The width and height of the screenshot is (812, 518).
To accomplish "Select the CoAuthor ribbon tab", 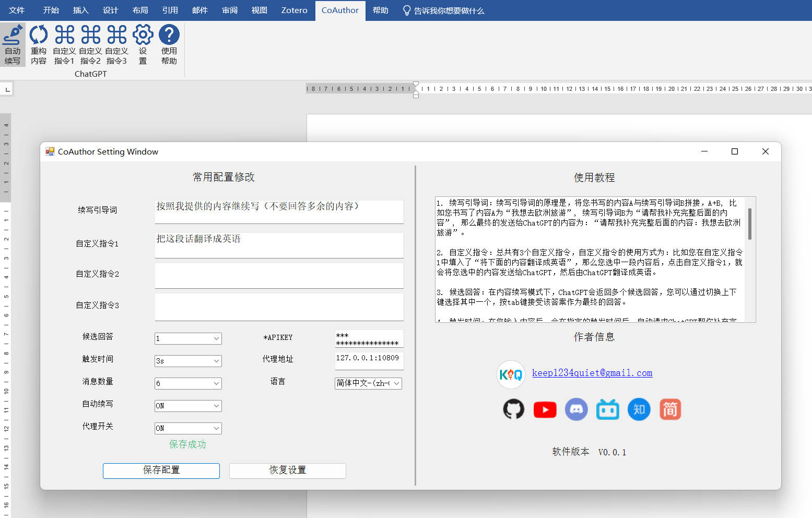I will [340, 10].
